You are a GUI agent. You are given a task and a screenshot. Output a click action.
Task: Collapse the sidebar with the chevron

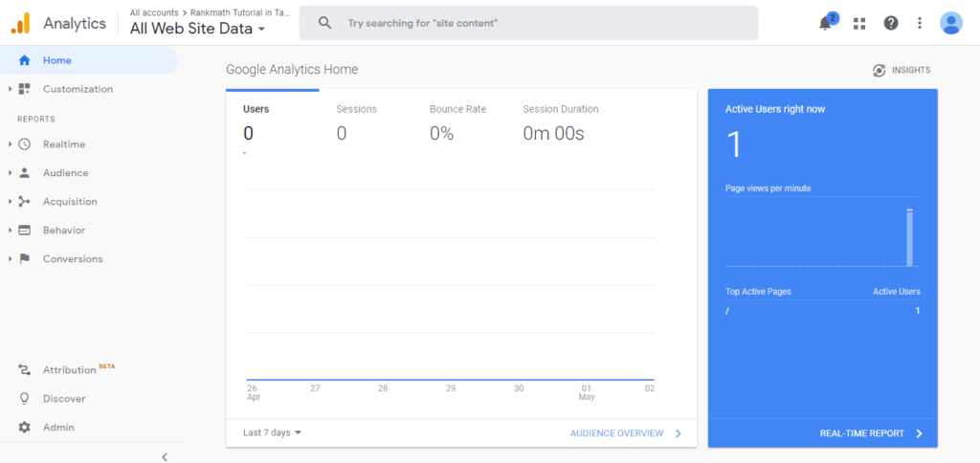pos(165,456)
